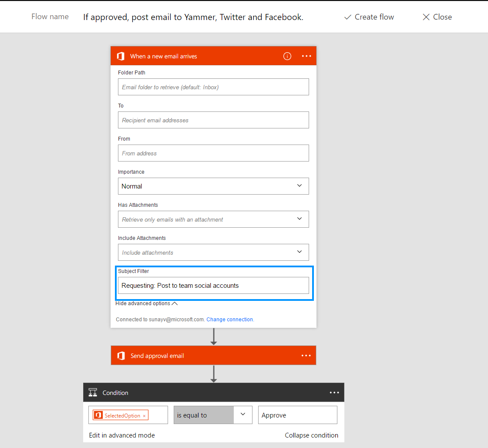Click the Subject Filter text field
Screen dimensions: 488x448
(x=213, y=286)
